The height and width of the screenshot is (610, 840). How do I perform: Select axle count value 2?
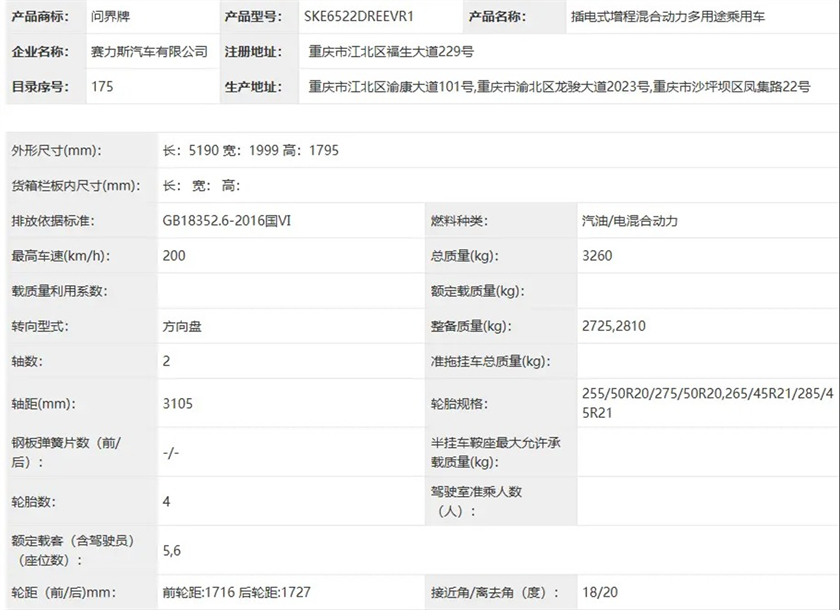[x=167, y=361]
